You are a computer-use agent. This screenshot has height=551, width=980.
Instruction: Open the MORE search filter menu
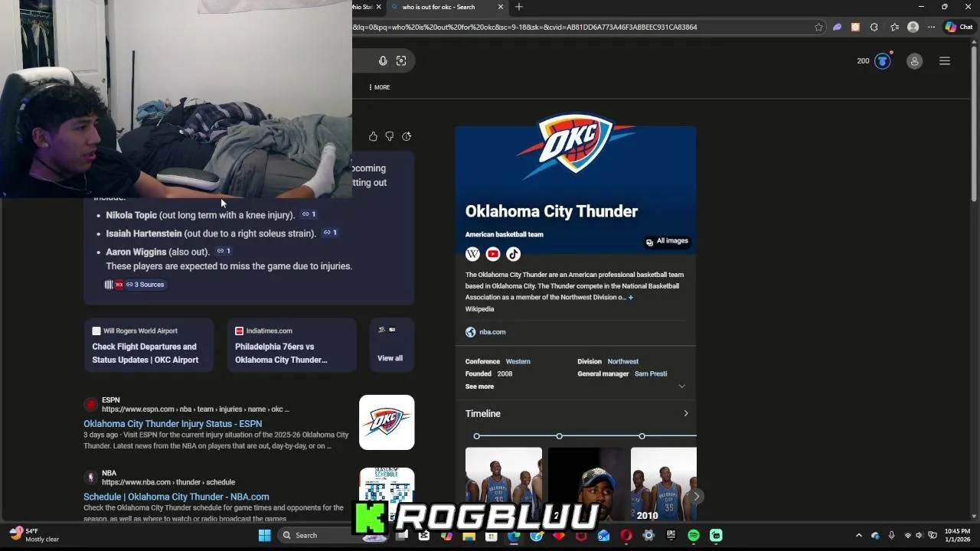point(379,87)
